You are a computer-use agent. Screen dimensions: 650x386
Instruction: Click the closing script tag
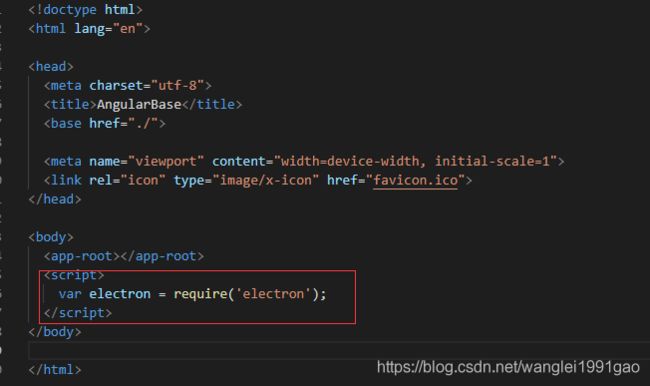78,313
